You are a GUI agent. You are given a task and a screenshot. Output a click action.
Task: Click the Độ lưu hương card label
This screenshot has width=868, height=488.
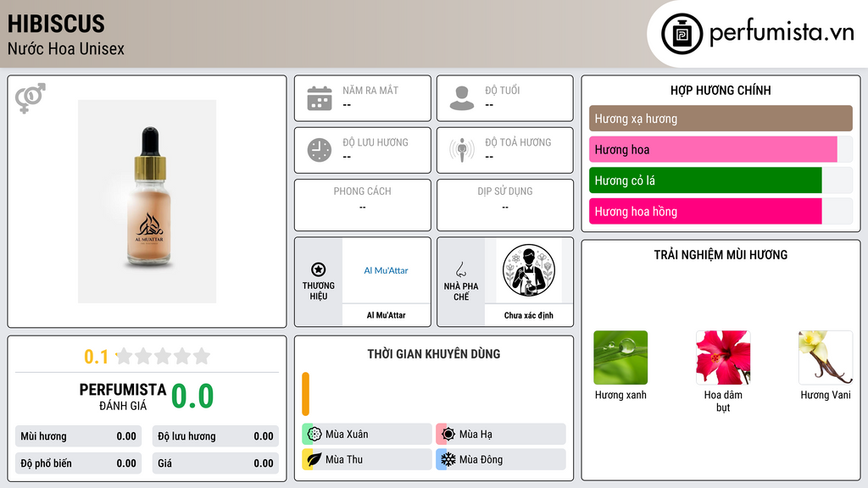coord(376,142)
